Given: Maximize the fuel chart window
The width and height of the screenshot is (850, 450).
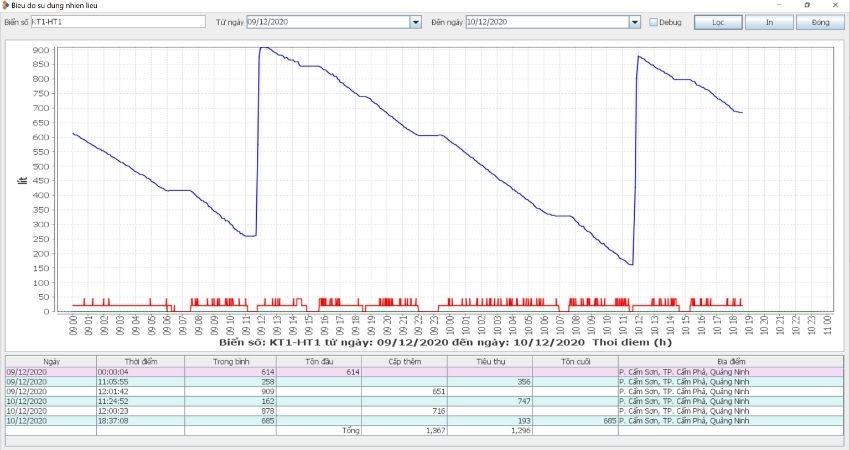Looking at the screenshot, I should [807, 5].
